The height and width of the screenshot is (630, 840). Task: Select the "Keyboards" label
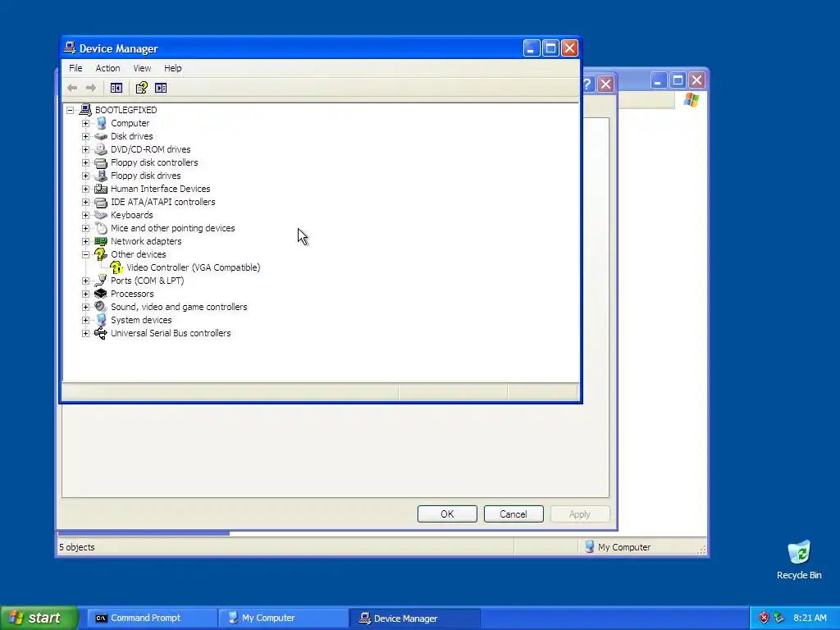click(x=132, y=215)
